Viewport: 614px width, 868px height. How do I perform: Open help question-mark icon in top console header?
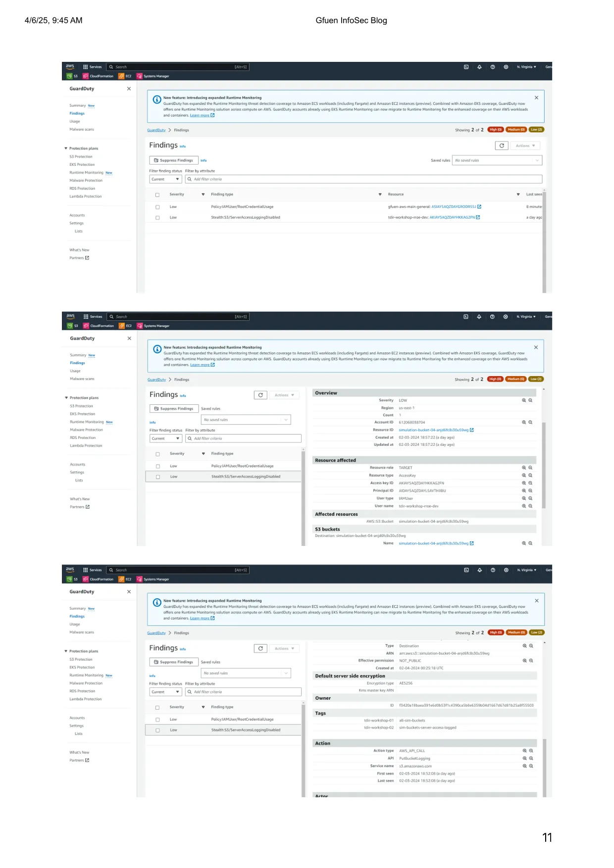point(493,67)
